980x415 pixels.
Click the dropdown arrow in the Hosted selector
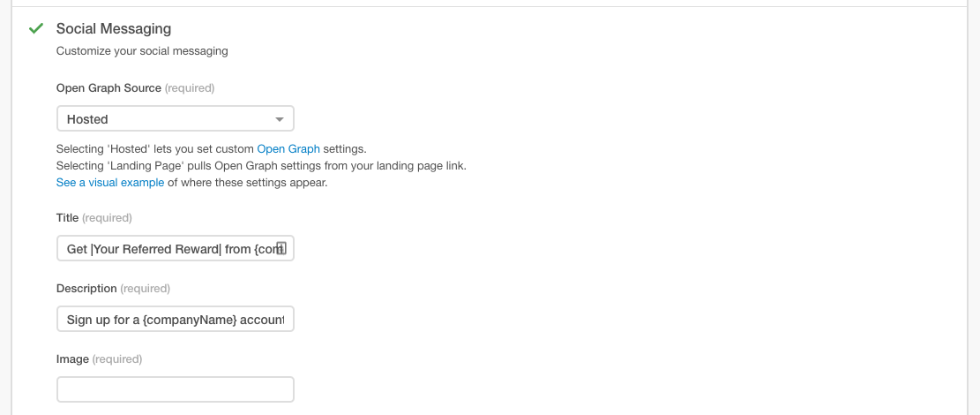[280, 119]
